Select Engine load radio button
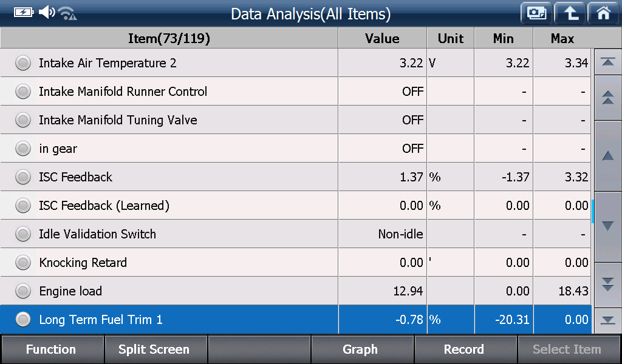This screenshot has height=364, width=622. click(x=23, y=291)
